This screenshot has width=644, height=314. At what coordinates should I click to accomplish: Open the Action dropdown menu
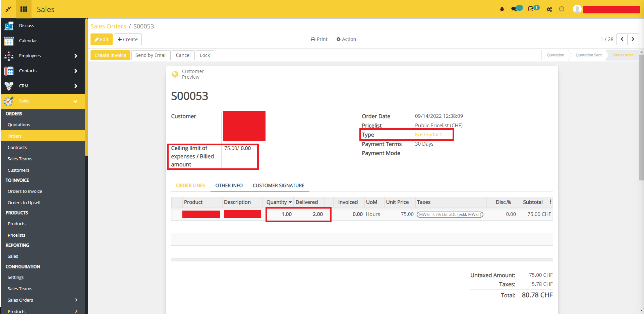tap(346, 39)
